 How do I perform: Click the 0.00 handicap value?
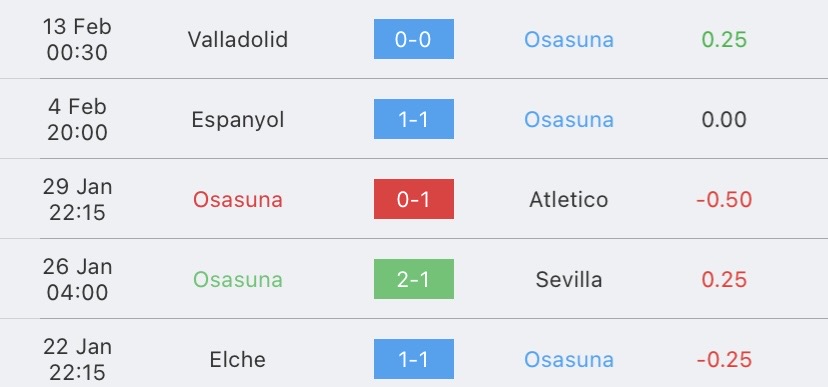click(x=724, y=120)
